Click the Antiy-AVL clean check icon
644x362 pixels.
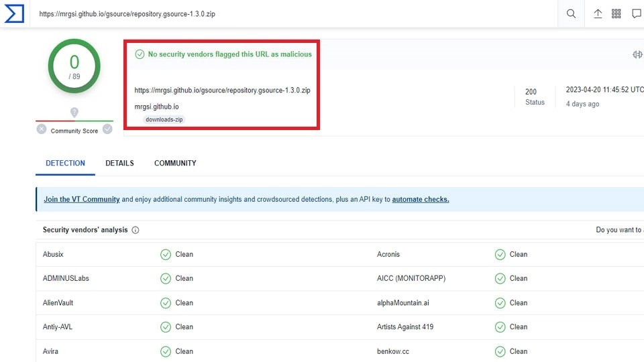pyautogui.click(x=166, y=327)
